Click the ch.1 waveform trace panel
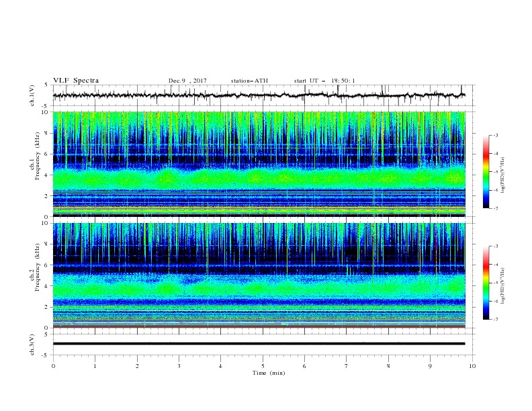The image size is (532, 411). [x=263, y=95]
